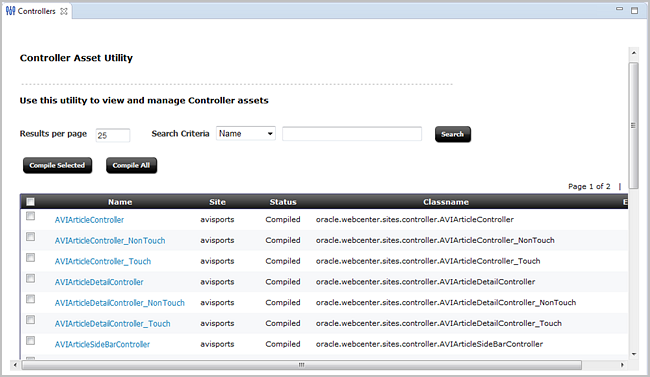The height and width of the screenshot is (377, 650).
Task: Check the box for AVIArticleSideBarController row
Action: (30, 341)
